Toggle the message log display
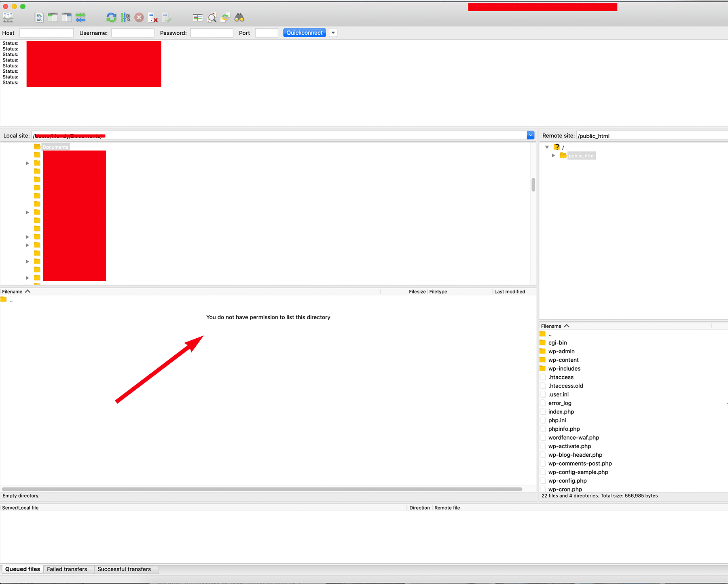728x584 pixels. click(39, 17)
